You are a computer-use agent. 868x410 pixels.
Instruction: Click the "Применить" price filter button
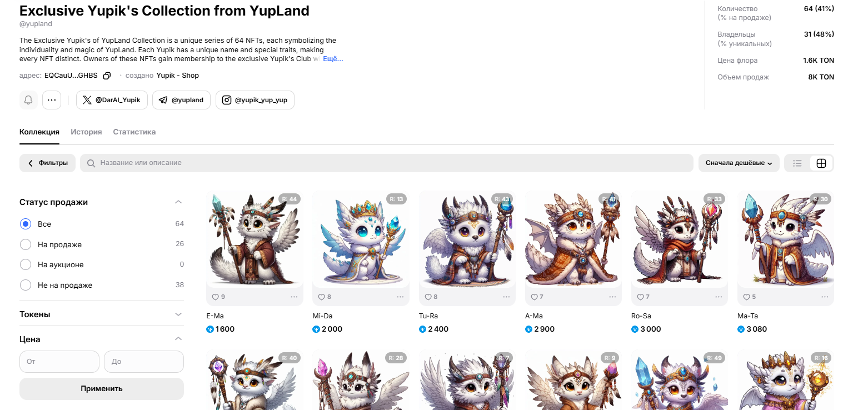[102, 389]
